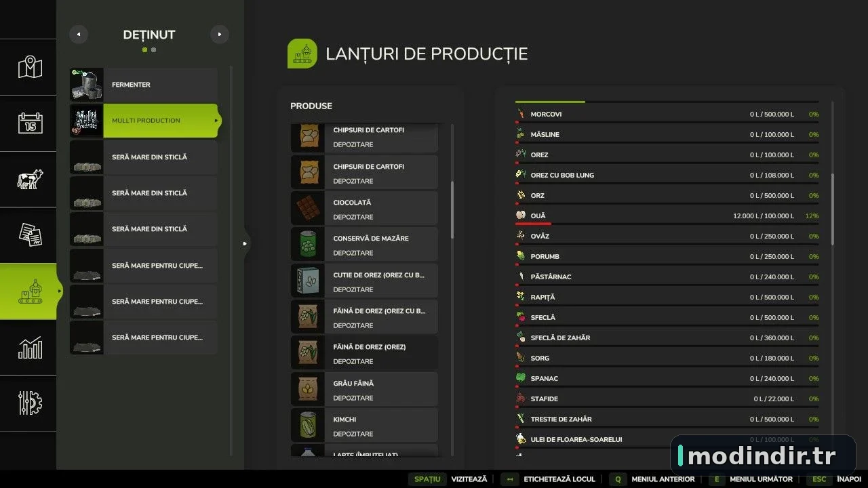This screenshot has width=868, height=488.
Task: Click the Făină de orez (orez) sack icon
Action: (308, 353)
